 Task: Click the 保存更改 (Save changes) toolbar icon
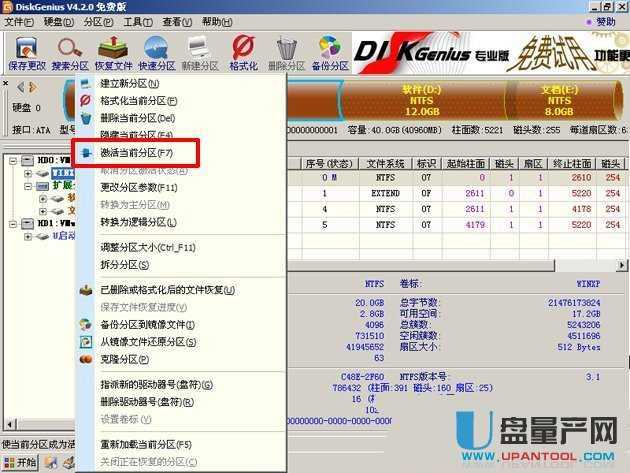(x=25, y=51)
